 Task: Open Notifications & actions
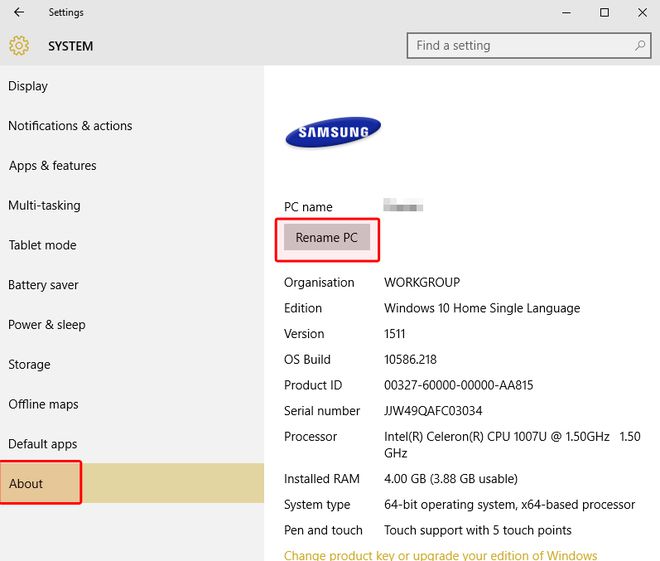(132, 125)
